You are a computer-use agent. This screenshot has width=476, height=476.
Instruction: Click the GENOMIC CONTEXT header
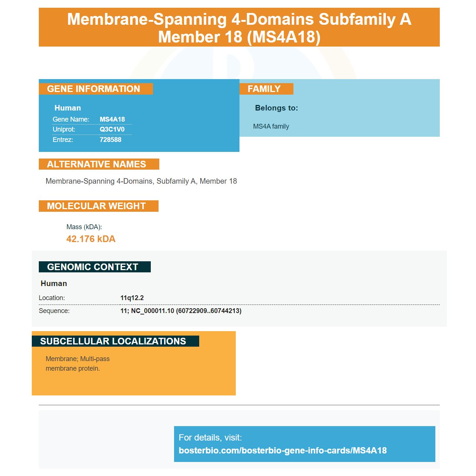(95, 267)
